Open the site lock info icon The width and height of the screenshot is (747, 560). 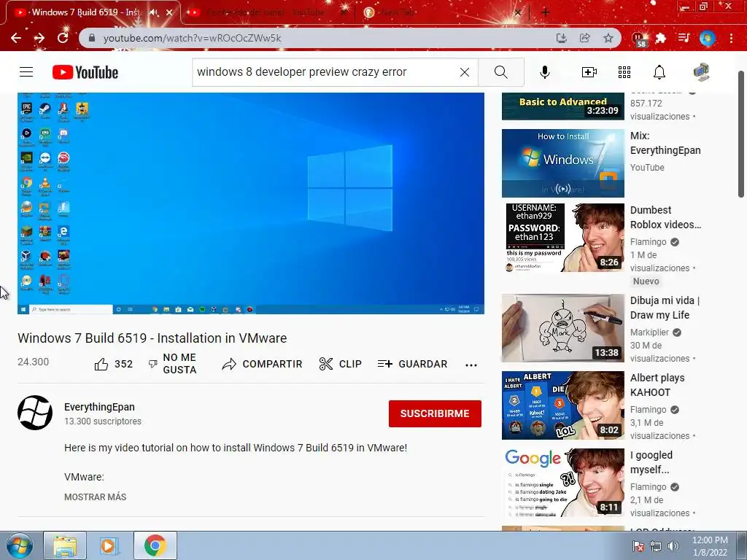[x=92, y=38]
